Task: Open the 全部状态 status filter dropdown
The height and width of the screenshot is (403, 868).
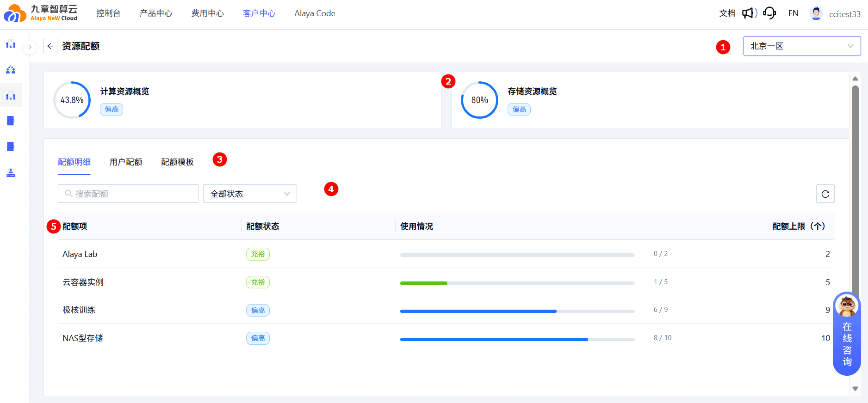Action: tap(250, 194)
